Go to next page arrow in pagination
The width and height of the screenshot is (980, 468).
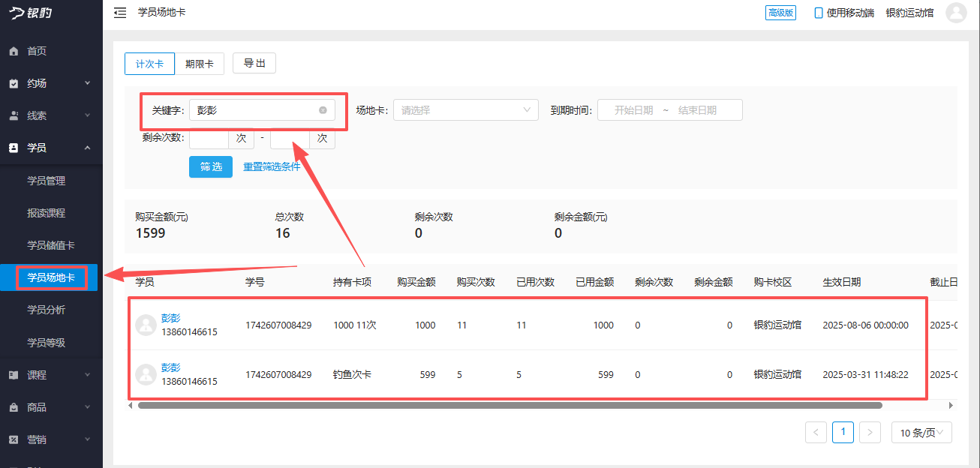click(870, 432)
